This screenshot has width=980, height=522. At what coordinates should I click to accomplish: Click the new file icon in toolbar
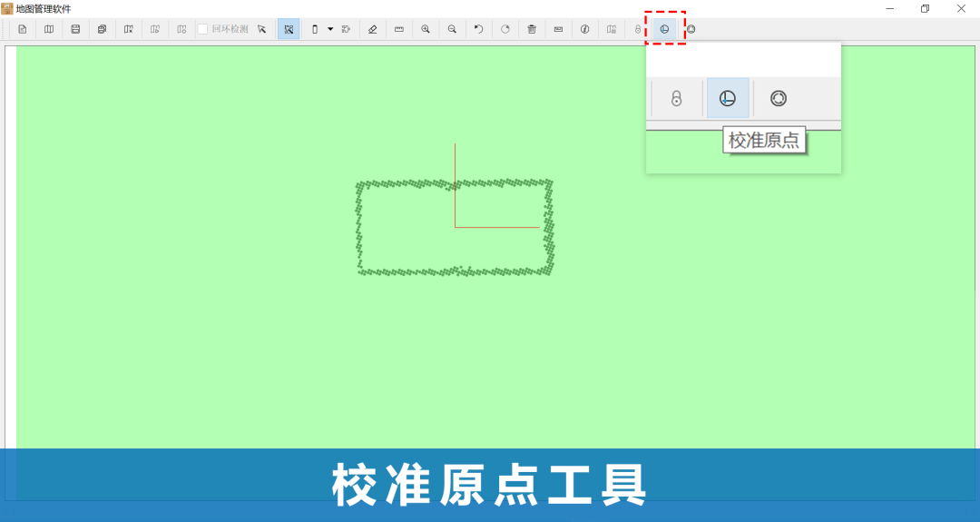(22, 29)
